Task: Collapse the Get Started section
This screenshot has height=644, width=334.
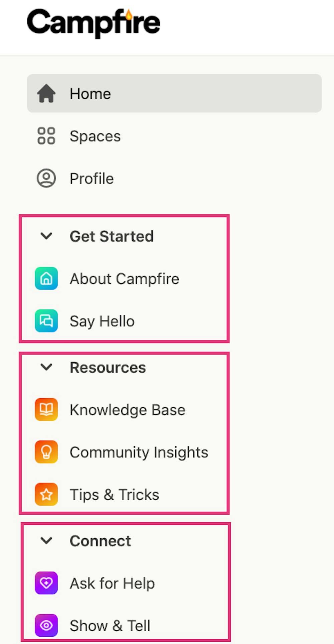Action: click(x=46, y=236)
